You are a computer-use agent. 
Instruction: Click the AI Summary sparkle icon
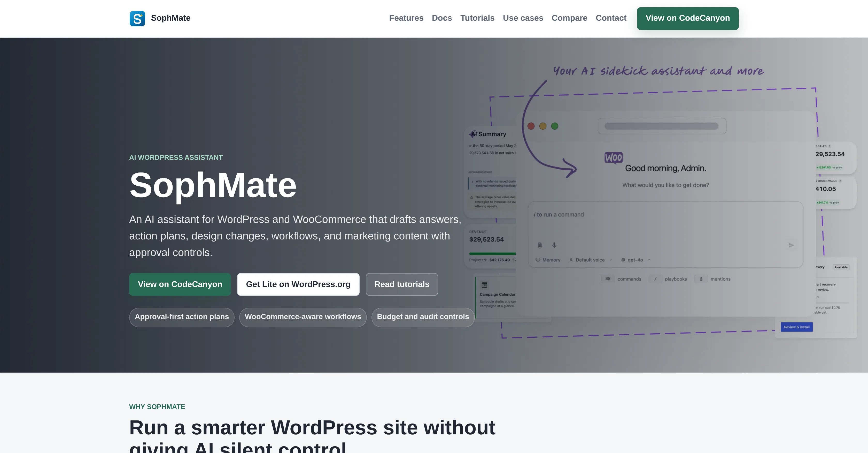point(473,134)
